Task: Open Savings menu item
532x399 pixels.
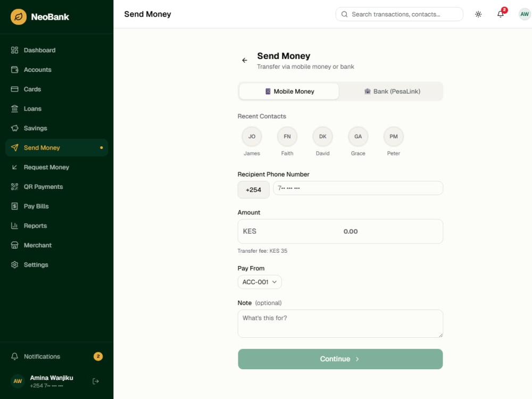Action: [57, 128]
